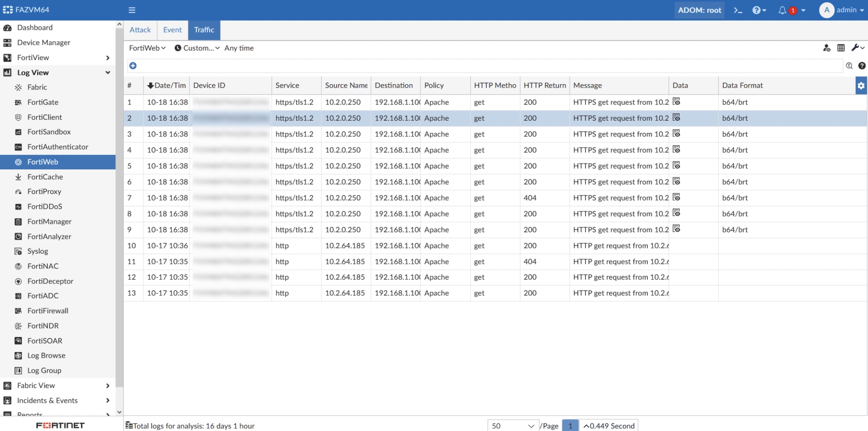The width and height of the screenshot is (868, 431).
Task: Switch to the Attack tab
Action: coord(140,30)
